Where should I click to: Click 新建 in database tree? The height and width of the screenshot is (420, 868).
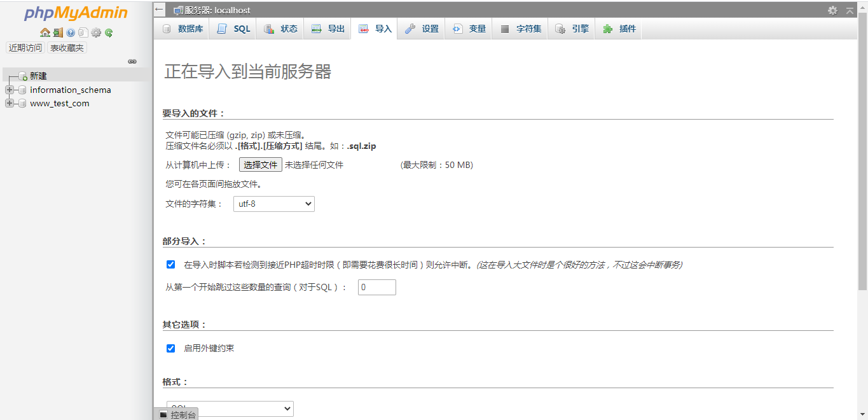coord(38,76)
